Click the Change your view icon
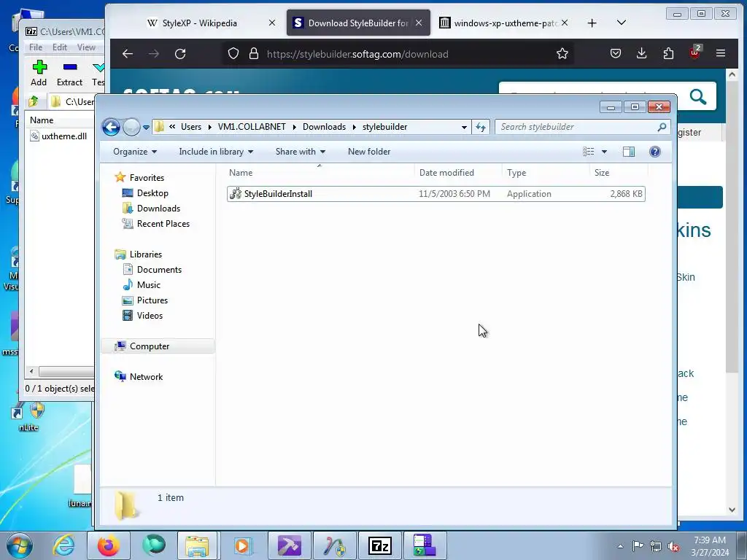The width and height of the screenshot is (747, 560). click(x=589, y=152)
